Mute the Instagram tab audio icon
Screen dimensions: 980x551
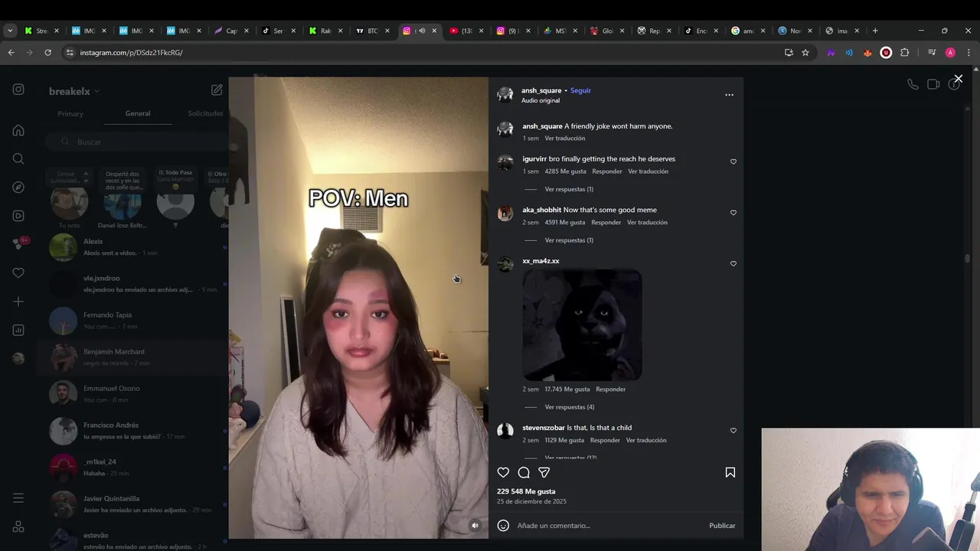coord(422,31)
